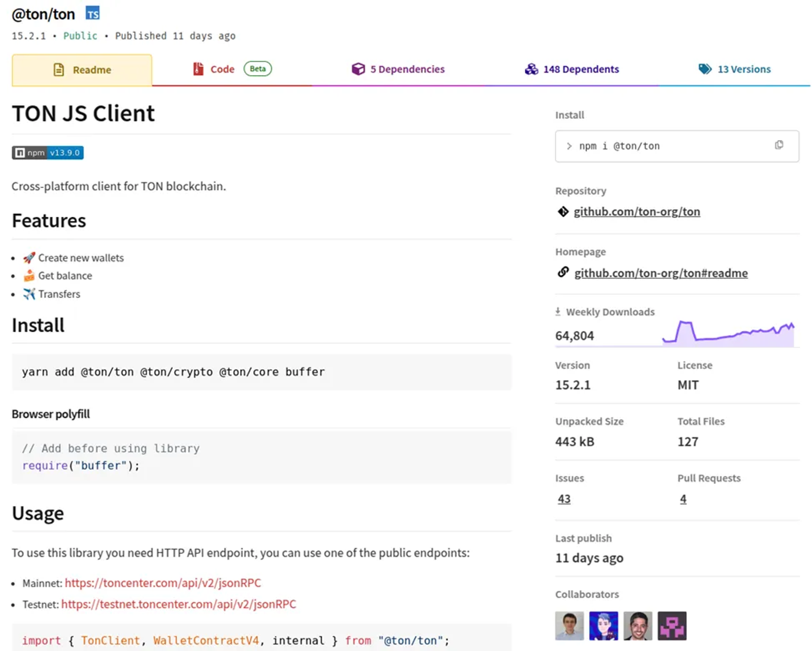This screenshot has height=651, width=812.
Task: Click the 64,804 weekly downloads value
Action: click(574, 336)
